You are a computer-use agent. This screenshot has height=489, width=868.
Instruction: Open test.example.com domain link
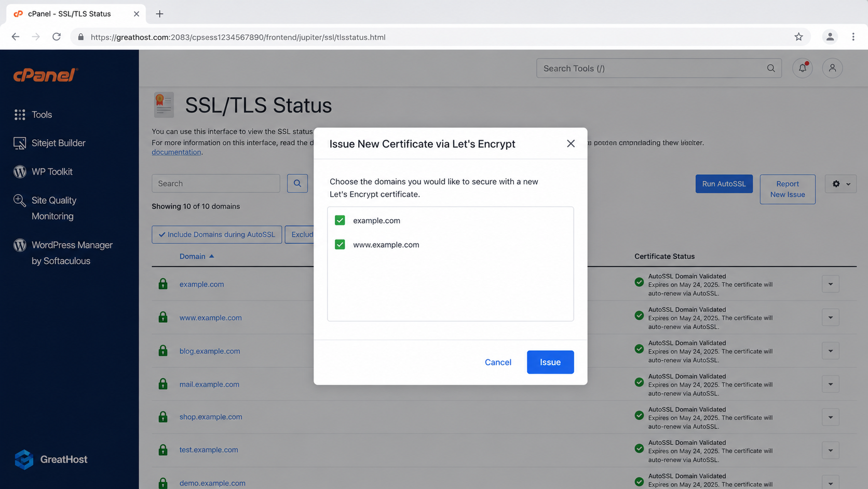pyautogui.click(x=209, y=450)
